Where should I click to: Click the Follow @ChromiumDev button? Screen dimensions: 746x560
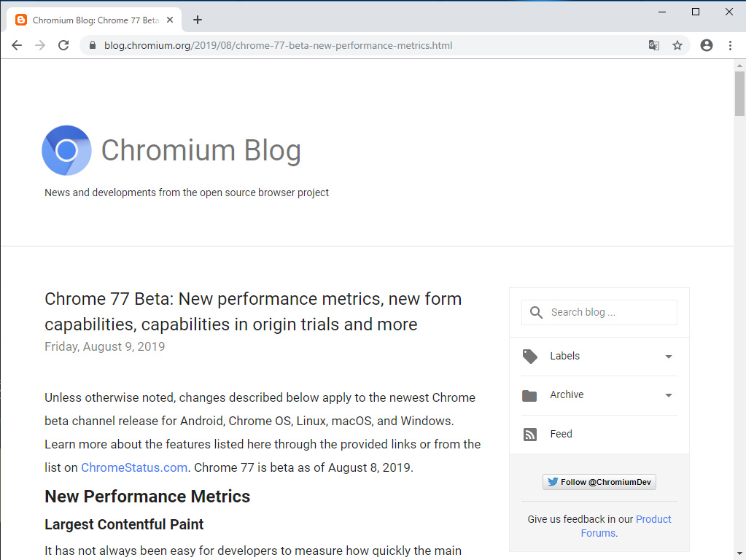click(599, 481)
